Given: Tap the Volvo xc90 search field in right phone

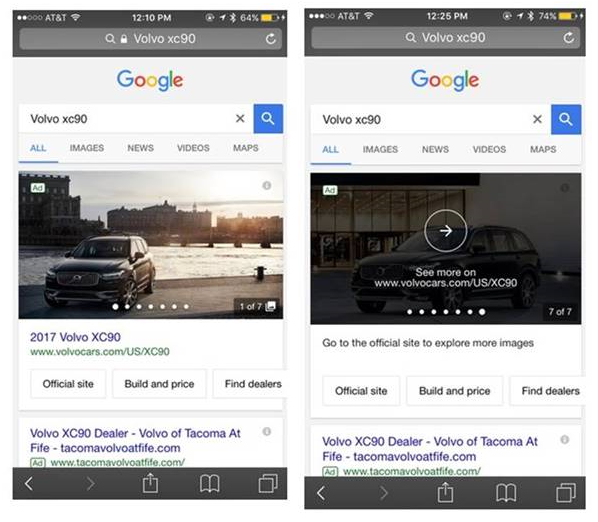Looking at the screenshot, I should (x=420, y=120).
